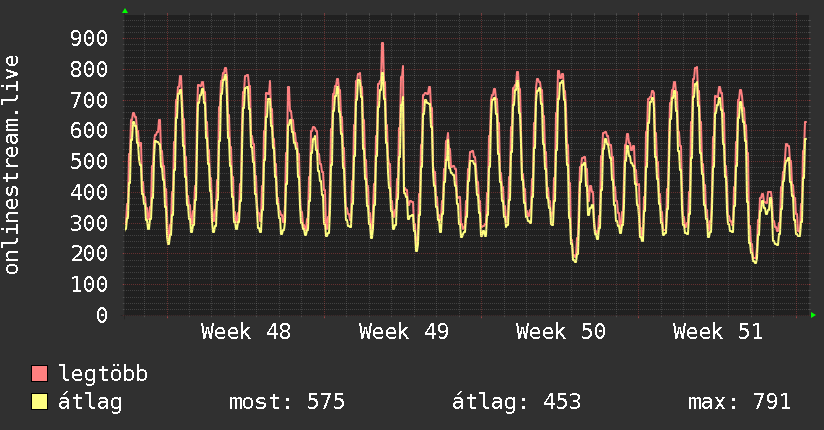Screen dimensions: 824x430
Task: Select the átlag: 453 statistic
Action: pyautogui.click(x=517, y=402)
